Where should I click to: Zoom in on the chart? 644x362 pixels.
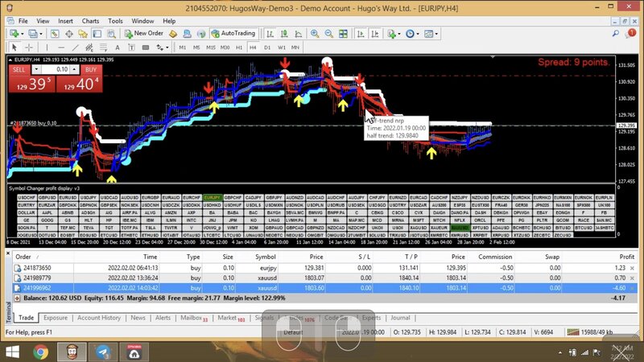tap(315, 34)
